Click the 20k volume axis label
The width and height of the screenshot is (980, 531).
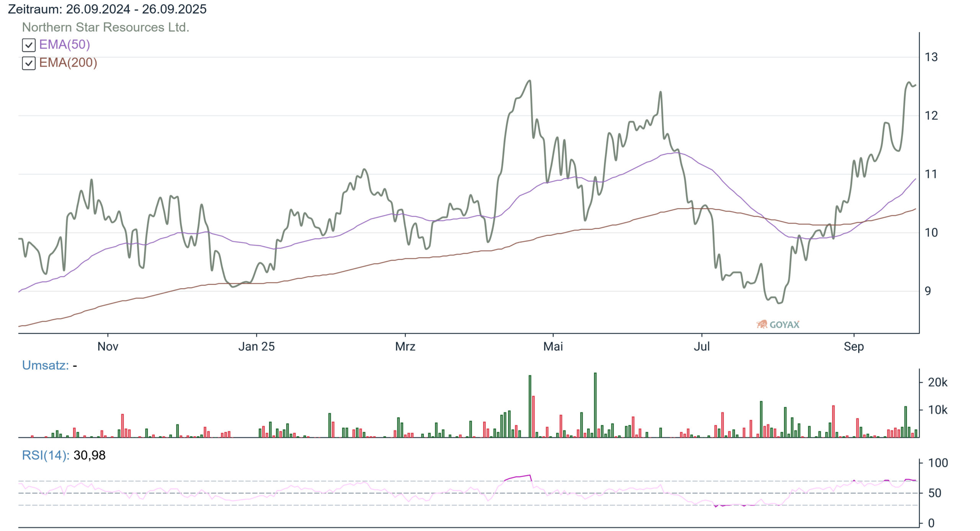tap(938, 382)
